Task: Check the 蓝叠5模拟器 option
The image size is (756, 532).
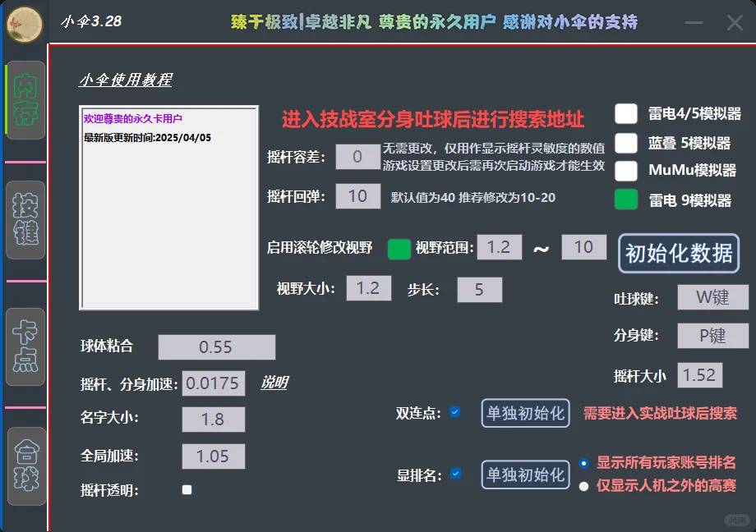Action: 628,144
